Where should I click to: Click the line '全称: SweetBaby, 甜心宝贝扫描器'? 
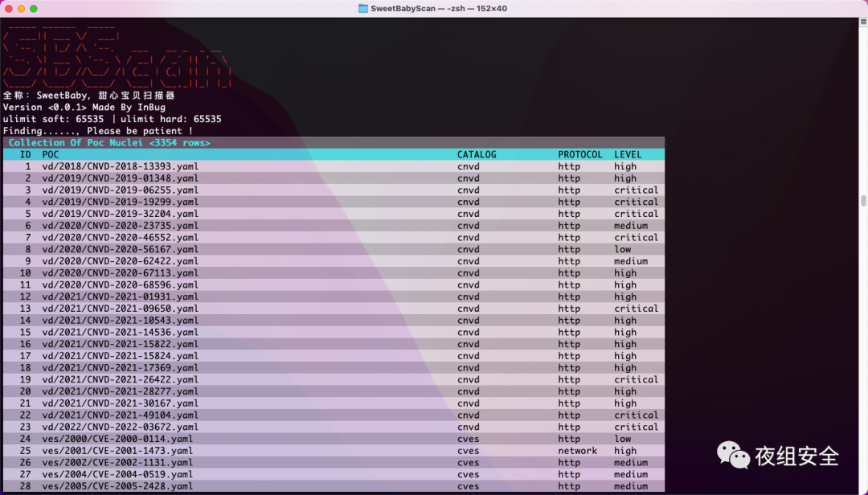[x=88, y=96]
